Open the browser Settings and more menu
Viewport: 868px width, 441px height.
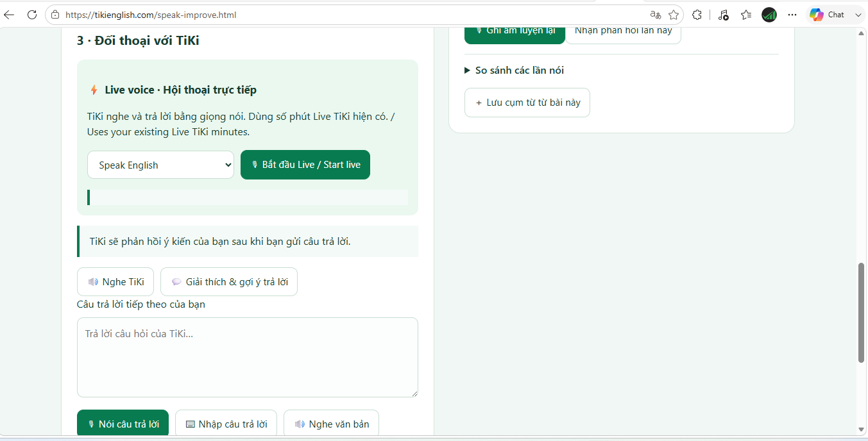tap(792, 15)
